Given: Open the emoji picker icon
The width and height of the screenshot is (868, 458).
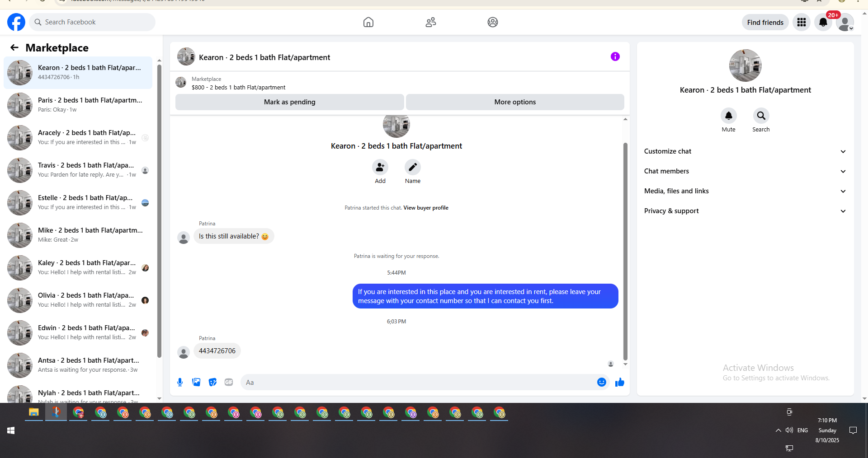Looking at the screenshot, I should (x=602, y=382).
